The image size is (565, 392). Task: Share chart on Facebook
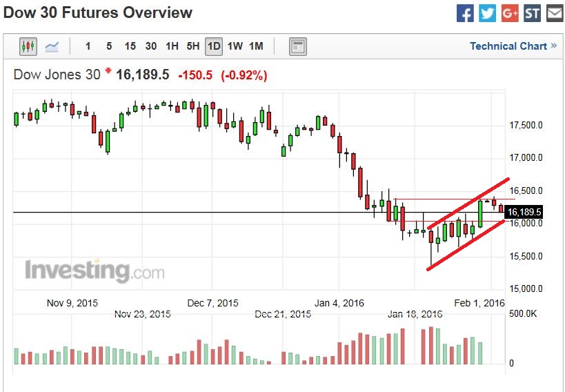coord(466,13)
